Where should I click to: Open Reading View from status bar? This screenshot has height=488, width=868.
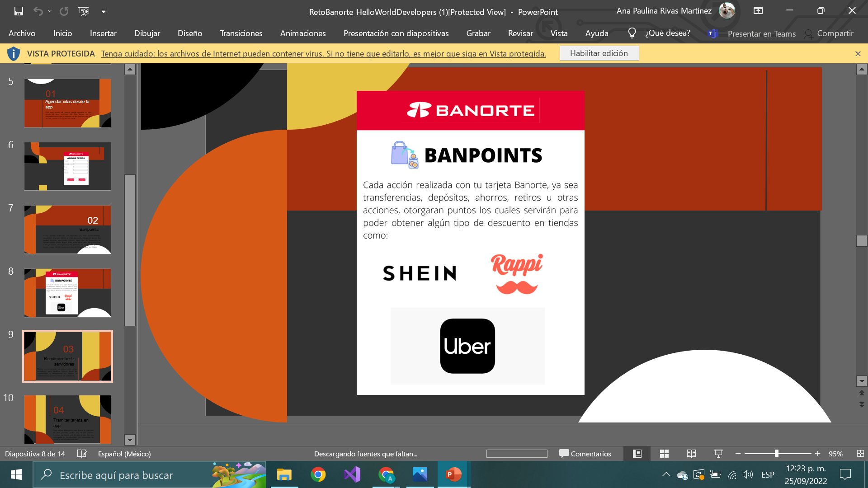click(x=691, y=454)
